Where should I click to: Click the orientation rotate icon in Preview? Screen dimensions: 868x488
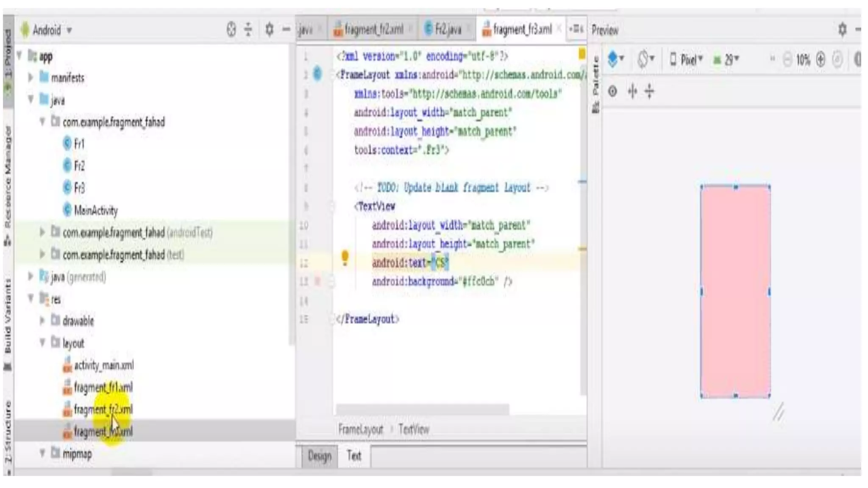pos(645,59)
